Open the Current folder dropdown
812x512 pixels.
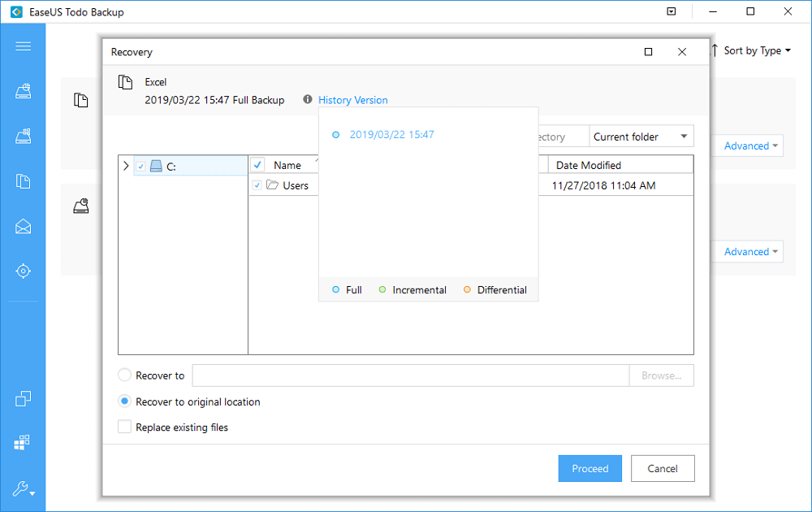click(x=641, y=136)
